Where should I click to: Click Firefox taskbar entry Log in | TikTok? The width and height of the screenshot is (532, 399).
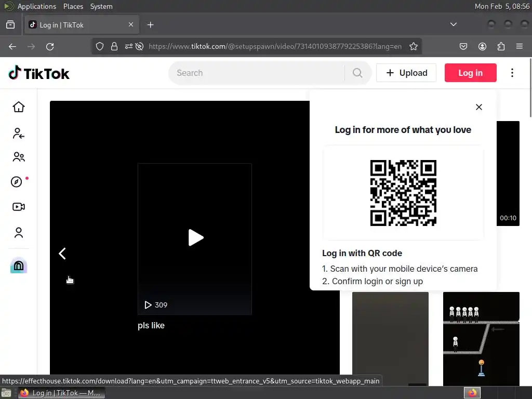[62, 393]
